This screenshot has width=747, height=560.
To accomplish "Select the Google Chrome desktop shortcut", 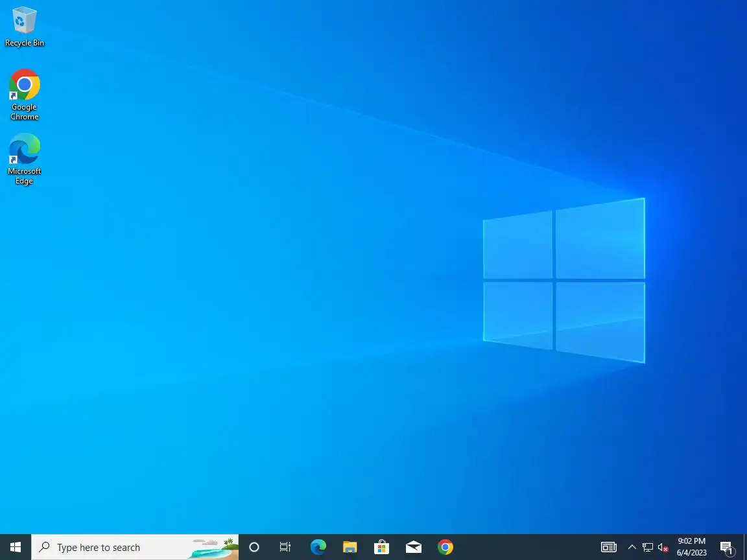I will coord(24,94).
